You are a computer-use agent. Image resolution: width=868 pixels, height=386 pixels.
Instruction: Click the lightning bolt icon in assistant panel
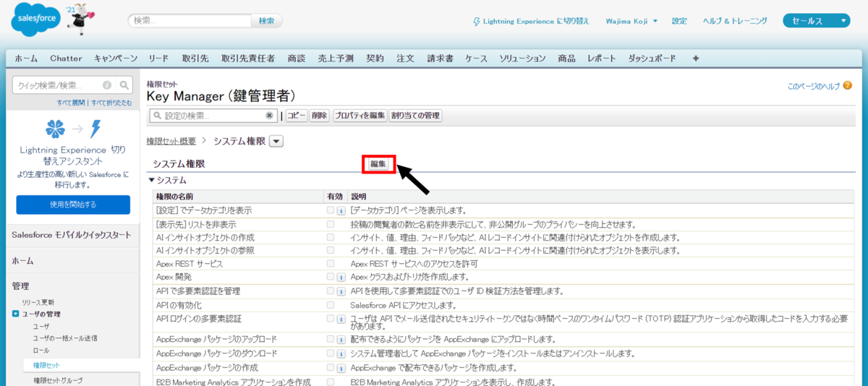[95, 129]
